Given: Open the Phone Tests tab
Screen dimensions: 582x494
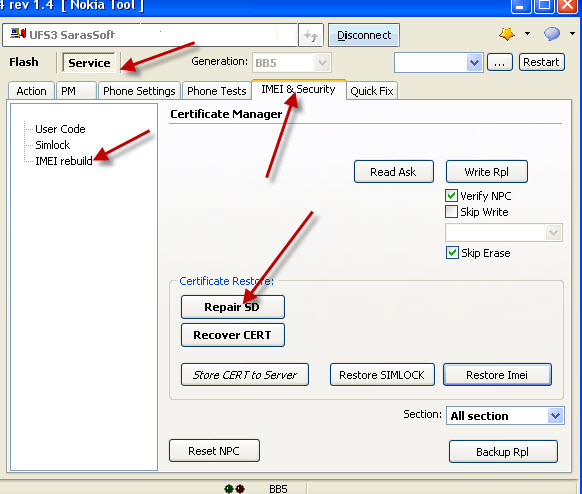Looking at the screenshot, I should (x=217, y=91).
